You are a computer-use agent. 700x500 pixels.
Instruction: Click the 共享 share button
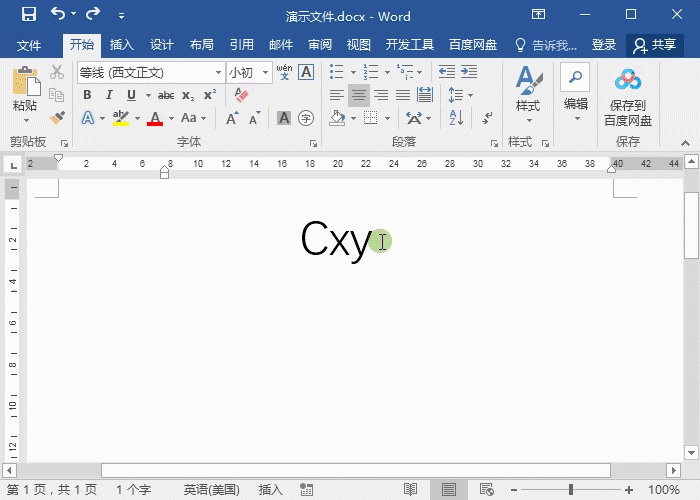point(655,45)
